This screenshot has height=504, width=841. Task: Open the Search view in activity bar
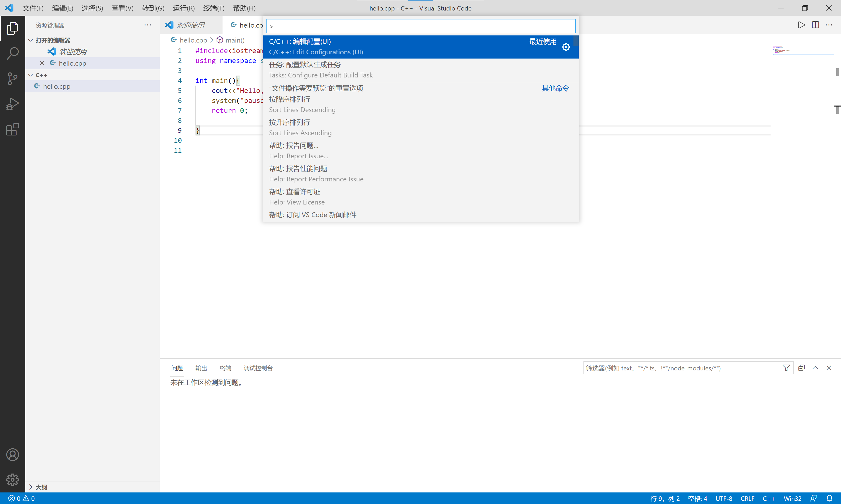click(x=13, y=53)
